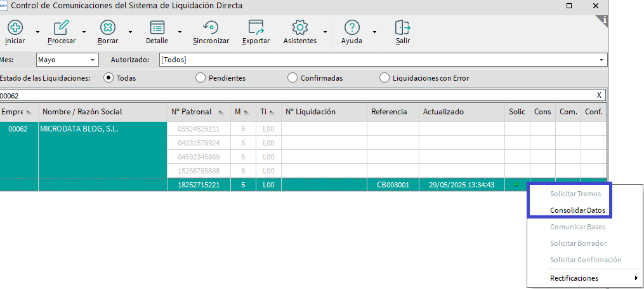
Task: Expand the Autorizado dropdown list
Action: [601, 60]
